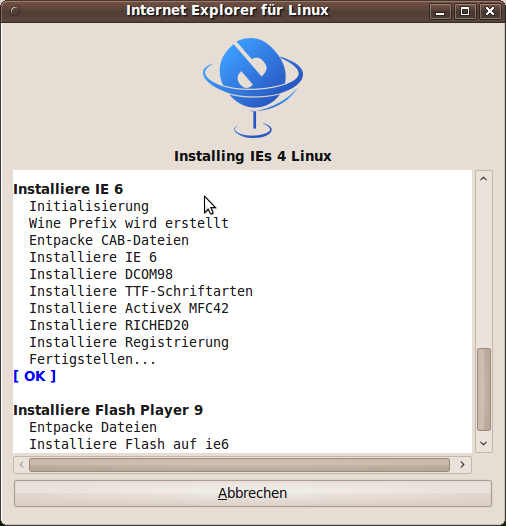This screenshot has width=506, height=526.
Task: Click the window menu icon in title bar
Action: 15,11
